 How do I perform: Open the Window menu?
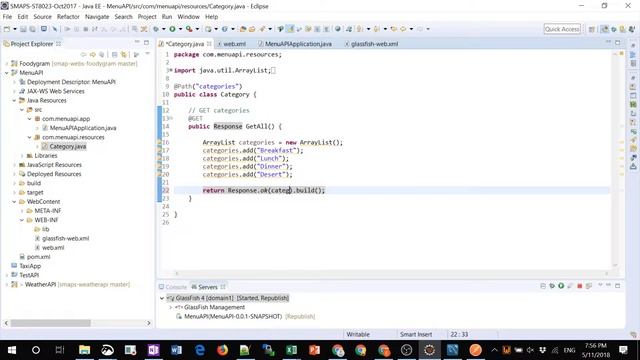pos(189,17)
